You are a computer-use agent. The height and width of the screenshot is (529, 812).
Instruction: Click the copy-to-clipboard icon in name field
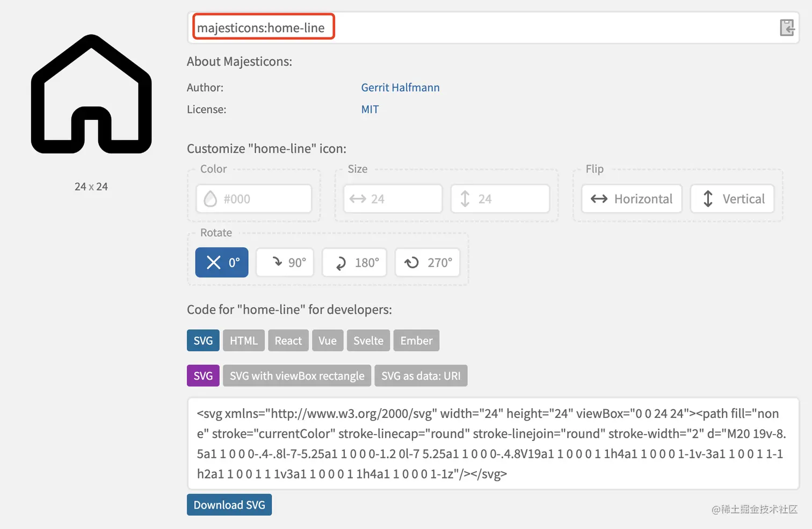click(x=787, y=27)
